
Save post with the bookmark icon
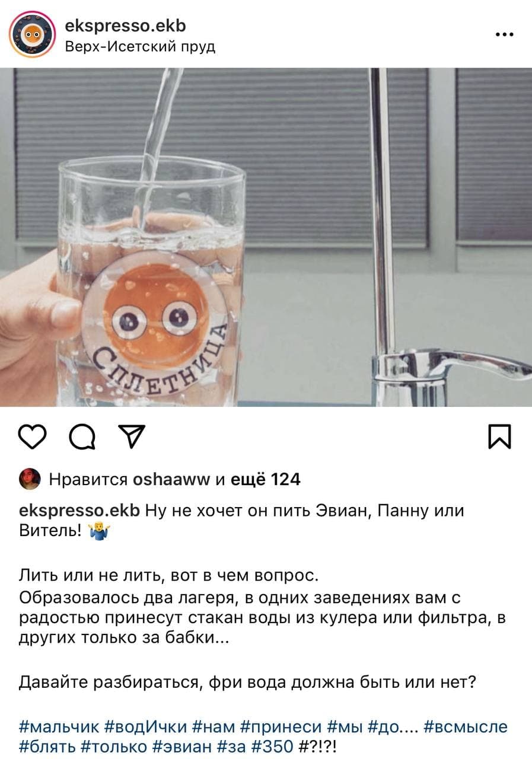click(x=499, y=438)
